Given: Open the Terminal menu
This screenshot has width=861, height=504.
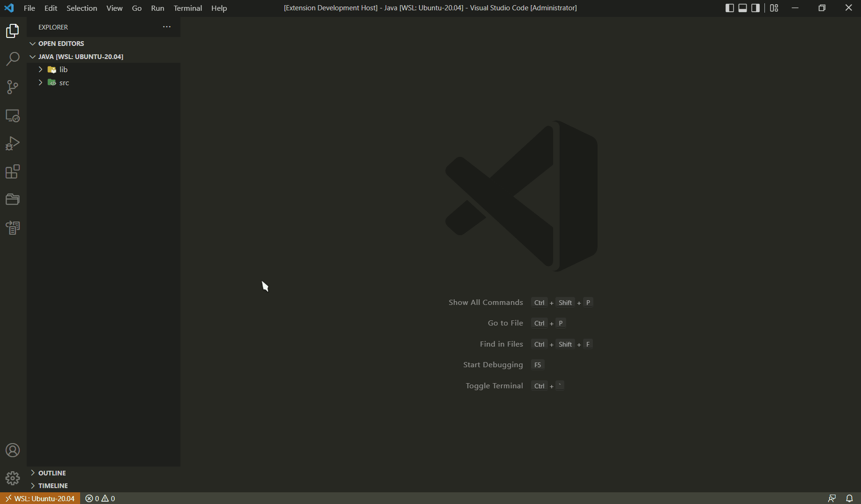Looking at the screenshot, I should pos(187,8).
